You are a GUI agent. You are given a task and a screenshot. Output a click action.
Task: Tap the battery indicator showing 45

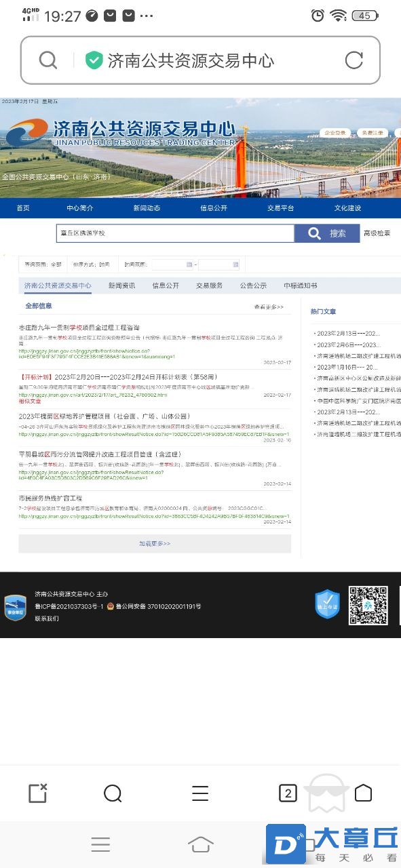pos(366,15)
